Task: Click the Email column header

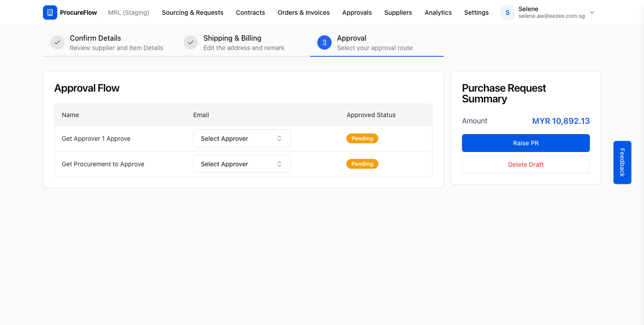Action: pos(201,115)
